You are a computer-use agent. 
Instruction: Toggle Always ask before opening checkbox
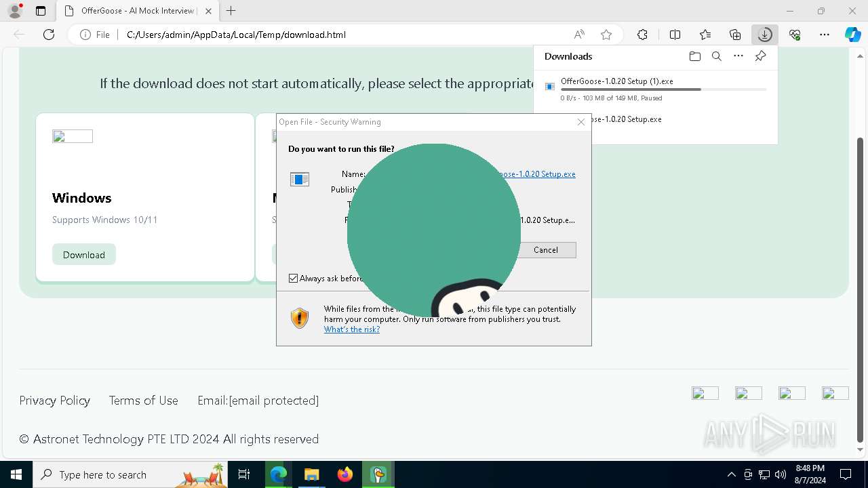[294, 278]
